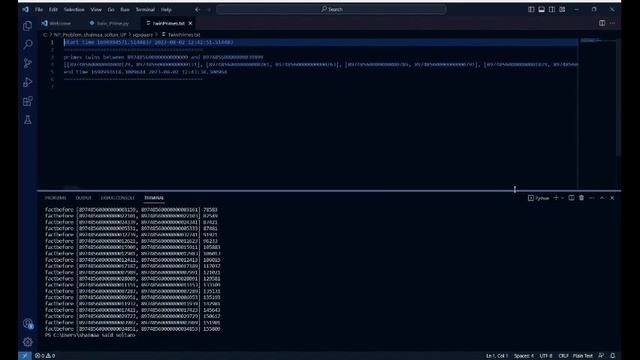This screenshot has height=360, width=640.
Task: Click the 'end time' line in editor
Action: point(145,72)
